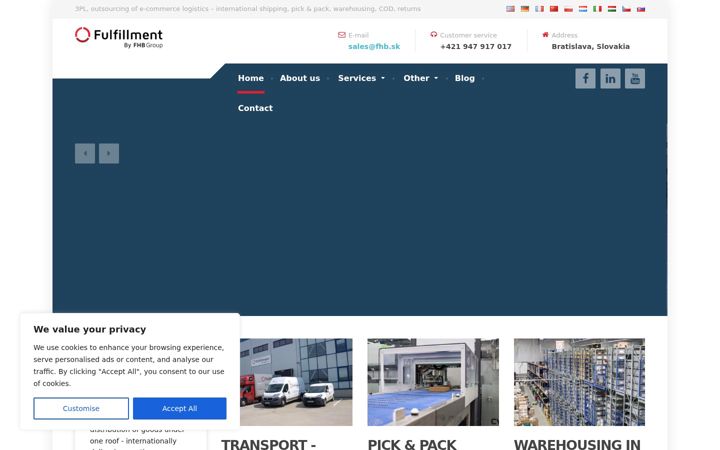Viewport: 720px width, 450px height.
Task: Switch language using the Dutch flag
Action: click(583, 9)
